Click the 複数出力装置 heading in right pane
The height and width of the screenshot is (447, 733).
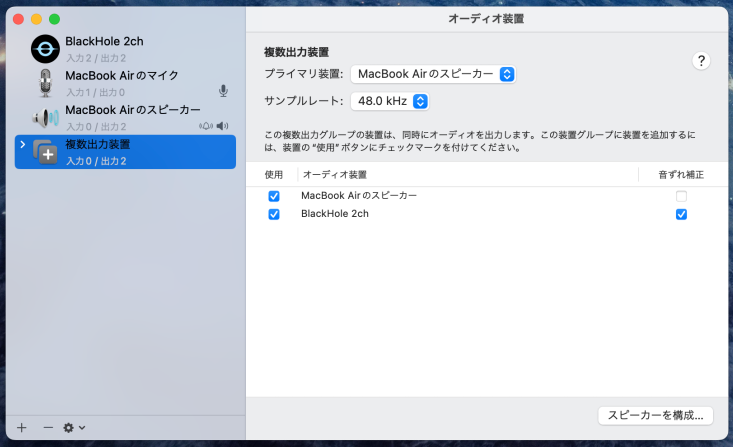point(296,52)
